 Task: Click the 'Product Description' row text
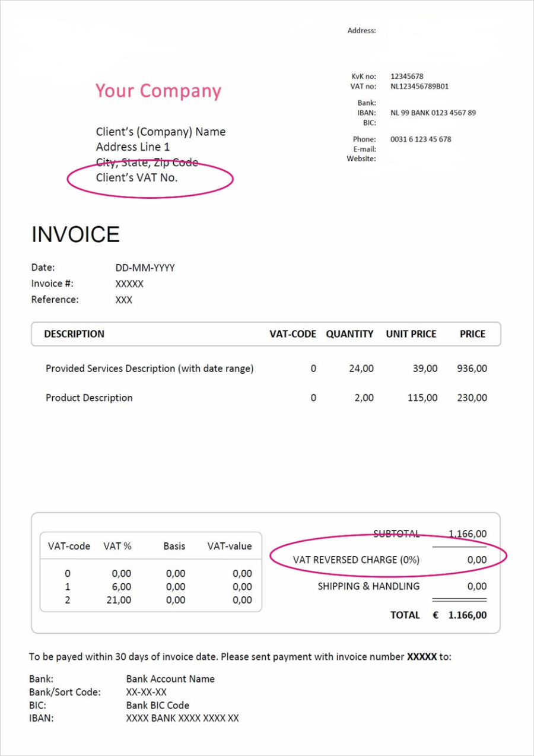click(89, 398)
